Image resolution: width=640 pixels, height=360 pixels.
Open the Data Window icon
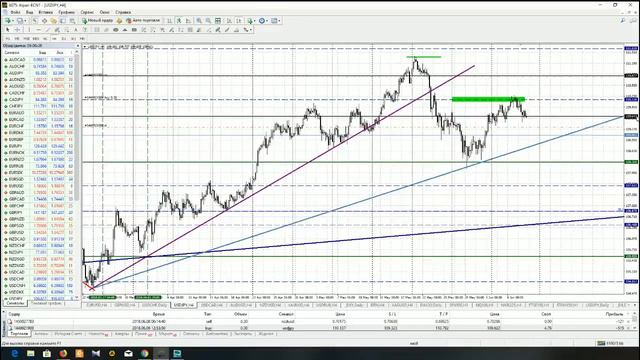pos(44,20)
